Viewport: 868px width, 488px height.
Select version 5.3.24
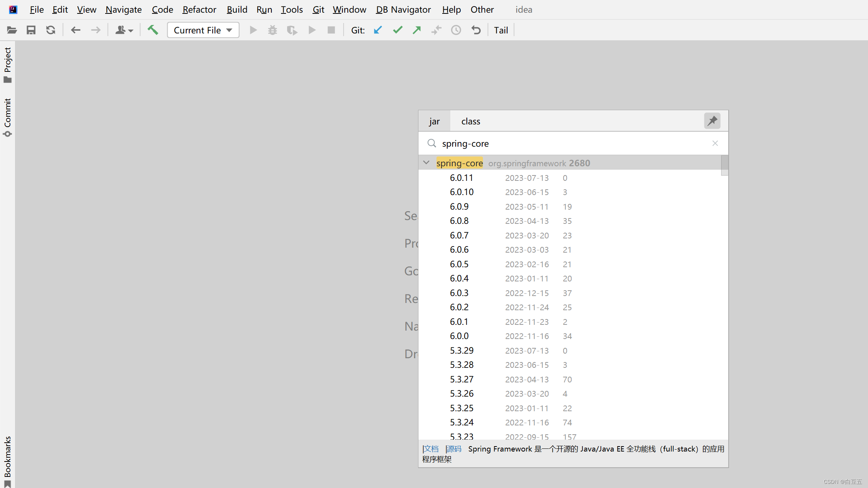[570, 422]
